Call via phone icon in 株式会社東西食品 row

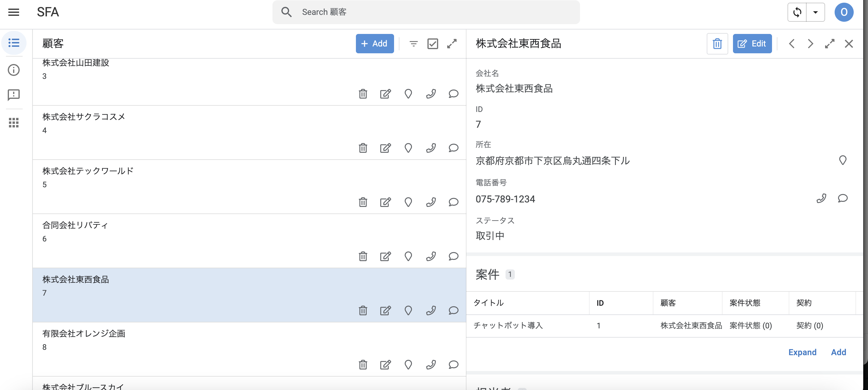point(431,311)
